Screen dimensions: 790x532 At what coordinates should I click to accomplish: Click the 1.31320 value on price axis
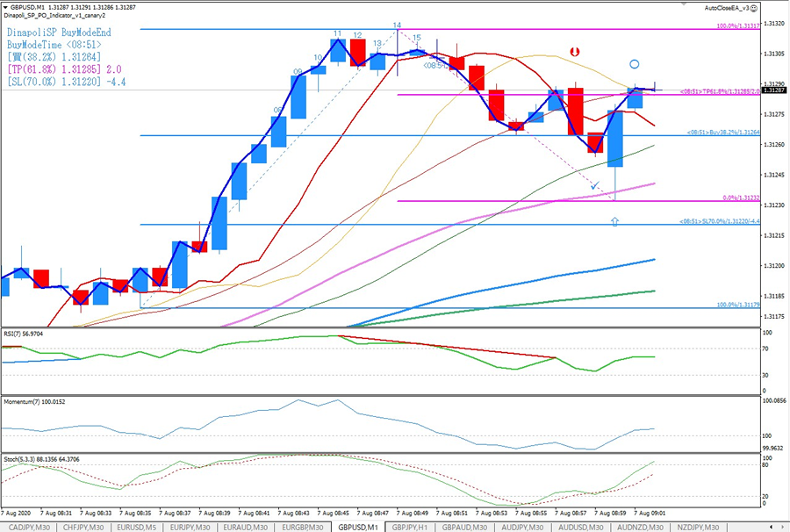[774, 24]
